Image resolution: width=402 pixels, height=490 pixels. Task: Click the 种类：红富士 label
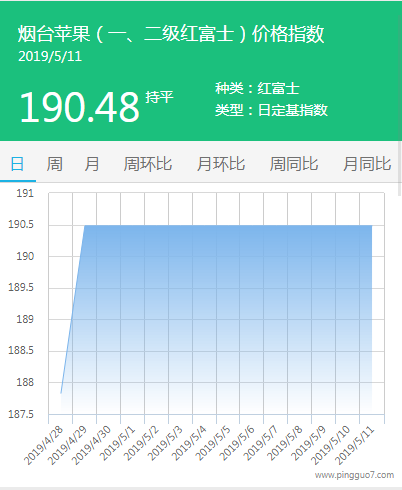[x=257, y=88]
